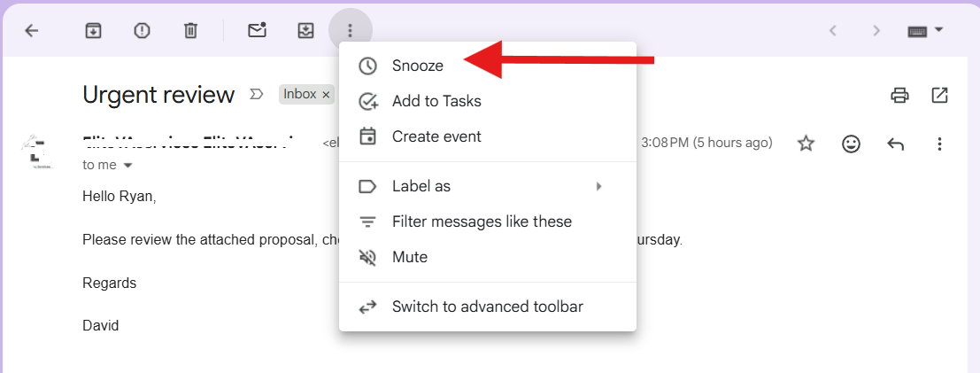
Task: Toggle the importance marker beside the subject
Action: click(x=256, y=95)
